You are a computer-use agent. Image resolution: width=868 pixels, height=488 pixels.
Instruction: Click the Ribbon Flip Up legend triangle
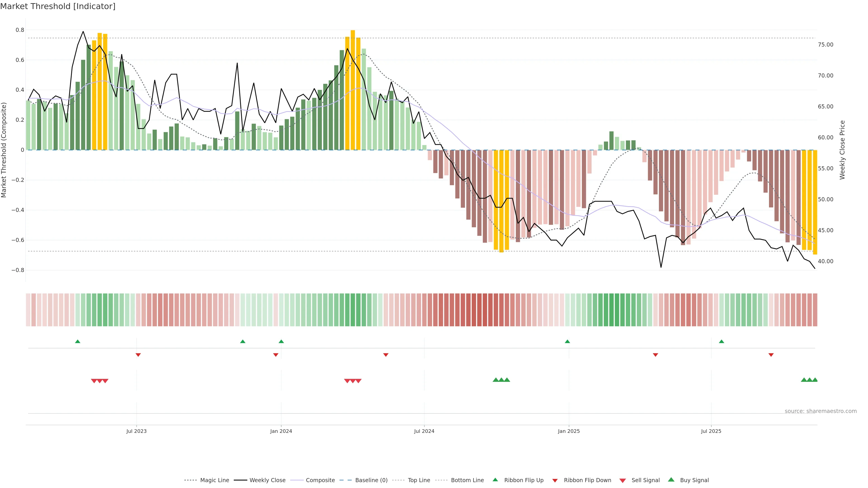pos(495,480)
